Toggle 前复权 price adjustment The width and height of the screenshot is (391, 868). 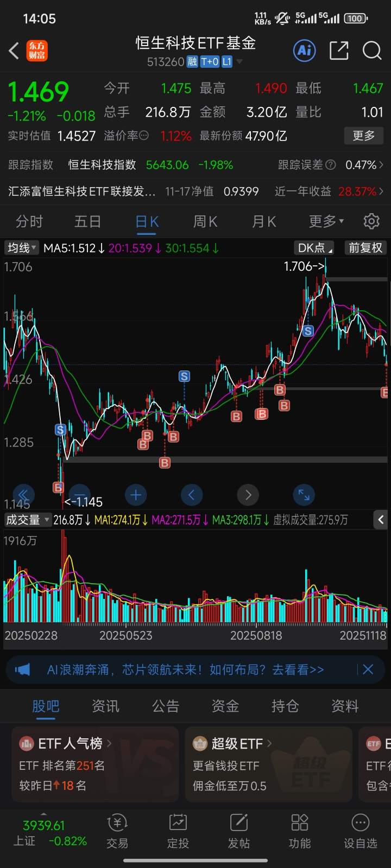pyautogui.click(x=365, y=248)
